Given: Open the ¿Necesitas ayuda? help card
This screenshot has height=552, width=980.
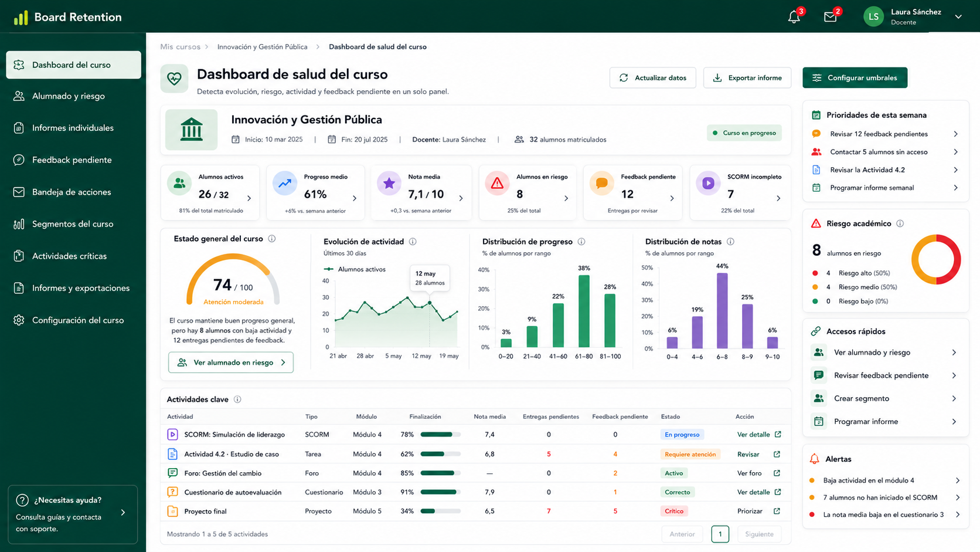Looking at the screenshot, I should (73, 514).
